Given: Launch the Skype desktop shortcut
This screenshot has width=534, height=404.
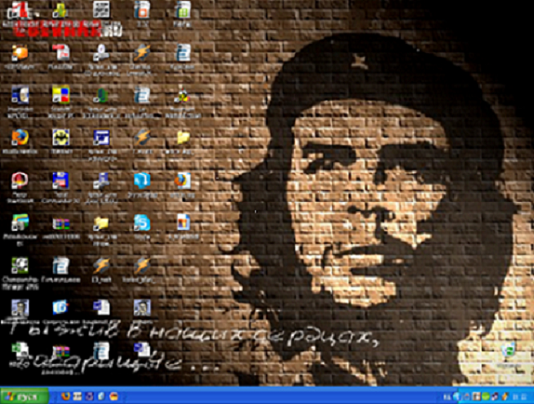Looking at the screenshot, I should [x=142, y=223].
